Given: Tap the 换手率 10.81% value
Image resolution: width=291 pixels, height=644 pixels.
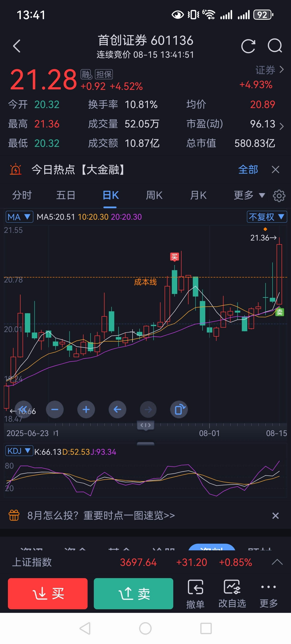Looking at the screenshot, I should (x=141, y=104).
